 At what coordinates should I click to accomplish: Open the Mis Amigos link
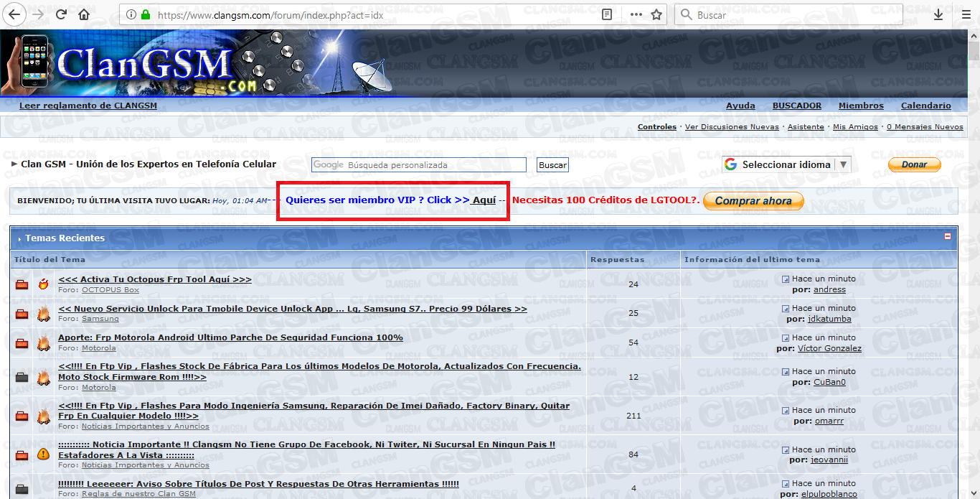855,127
